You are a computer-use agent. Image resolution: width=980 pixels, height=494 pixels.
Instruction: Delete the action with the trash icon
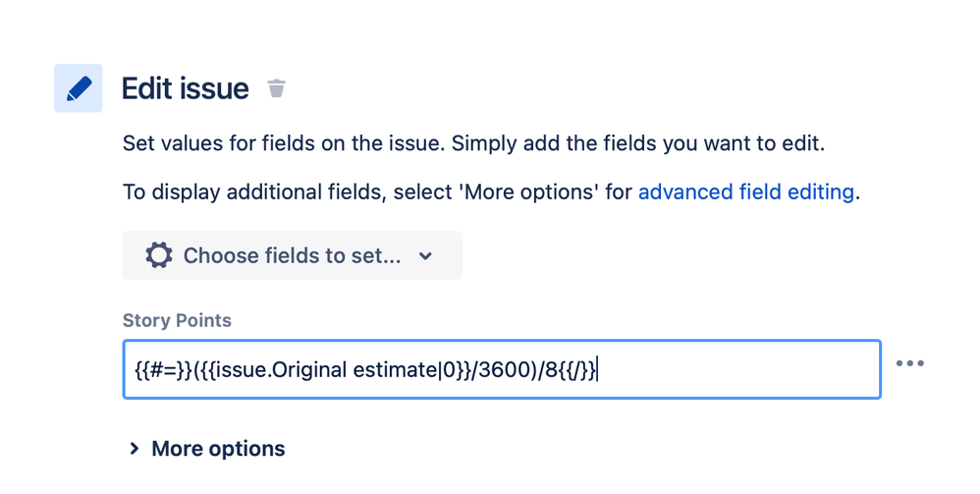coord(277,89)
